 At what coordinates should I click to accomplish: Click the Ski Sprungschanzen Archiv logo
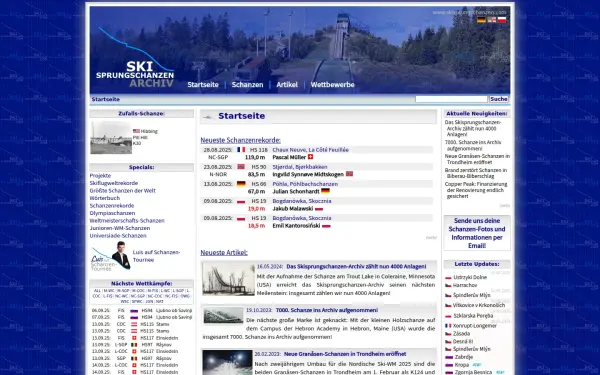click(135, 58)
